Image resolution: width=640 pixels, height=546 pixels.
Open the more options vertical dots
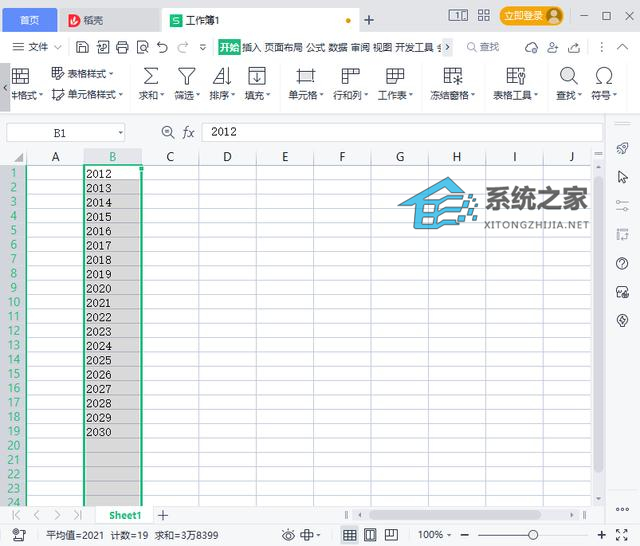click(x=601, y=47)
